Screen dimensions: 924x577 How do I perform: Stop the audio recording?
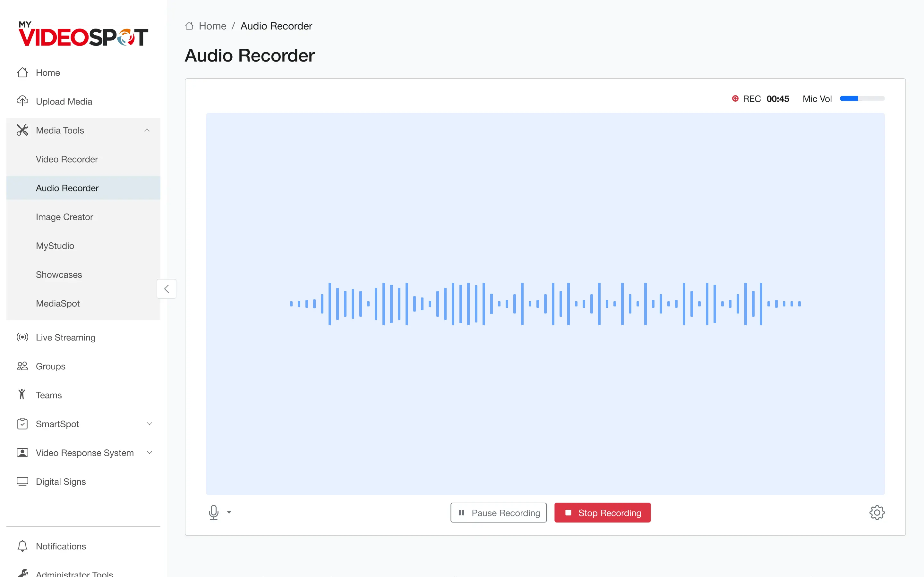pos(602,513)
